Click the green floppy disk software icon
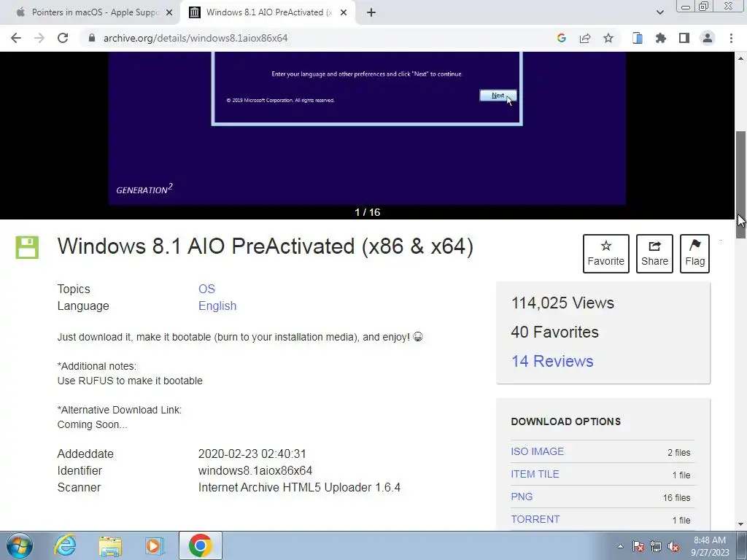The height and width of the screenshot is (560, 747). tap(27, 247)
